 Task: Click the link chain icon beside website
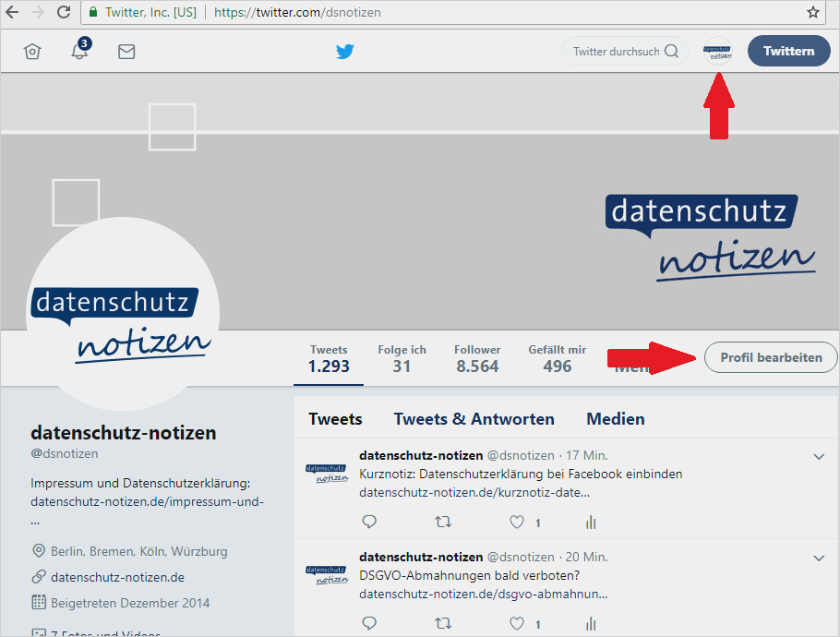coord(39,576)
